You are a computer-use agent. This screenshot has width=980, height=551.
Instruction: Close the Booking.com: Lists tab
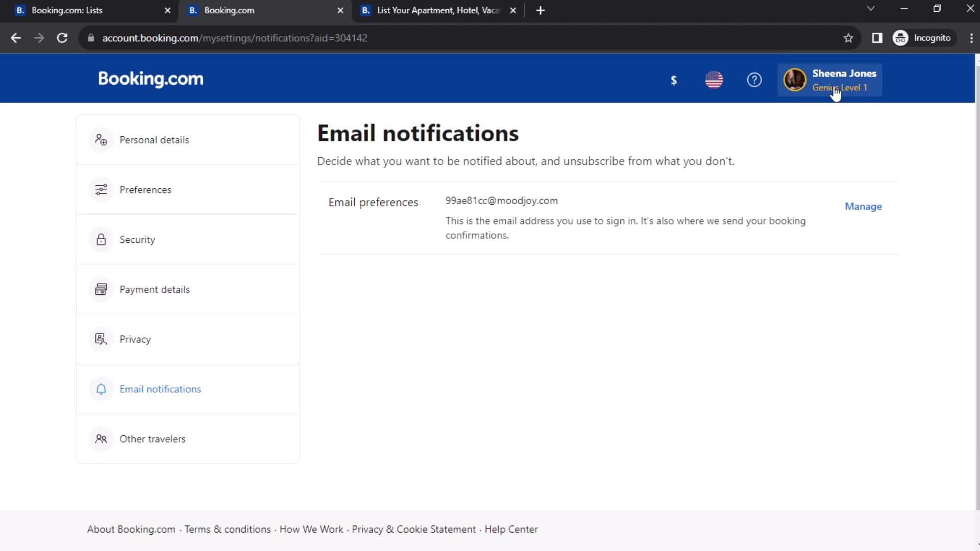point(167,10)
